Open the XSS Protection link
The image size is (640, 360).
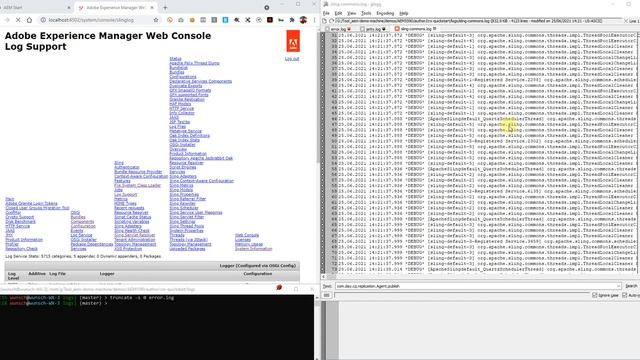click(128, 249)
